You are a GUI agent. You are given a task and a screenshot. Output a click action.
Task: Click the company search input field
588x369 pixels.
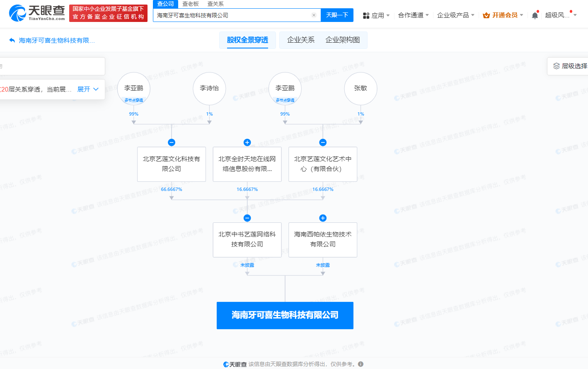[x=232, y=15]
